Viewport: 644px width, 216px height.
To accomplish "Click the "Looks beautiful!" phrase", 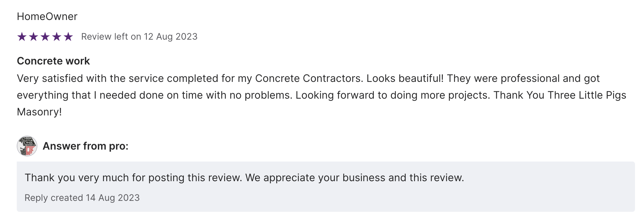I will point(405,78).
